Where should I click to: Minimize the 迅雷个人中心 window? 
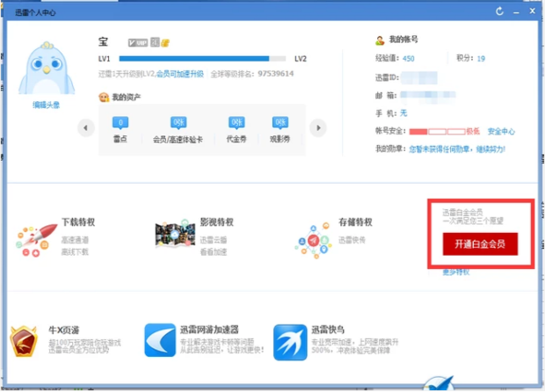pyautogui.click(x=516, y=12)
